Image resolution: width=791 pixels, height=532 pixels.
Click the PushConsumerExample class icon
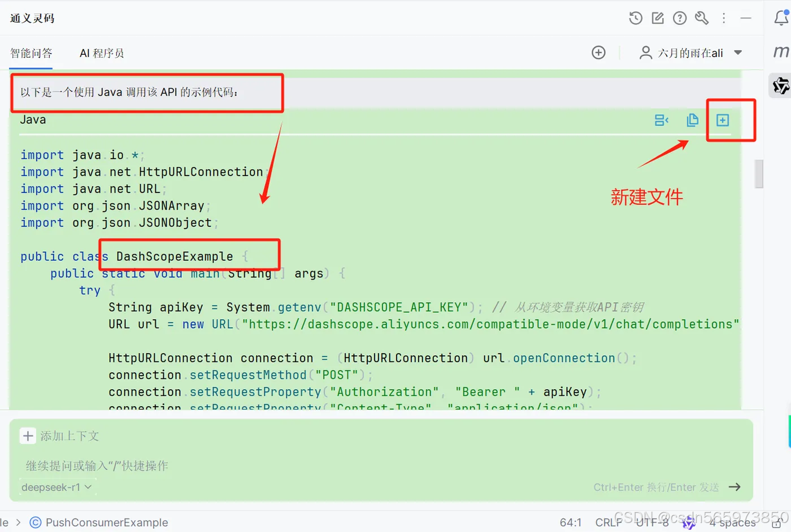click(35, 522)
